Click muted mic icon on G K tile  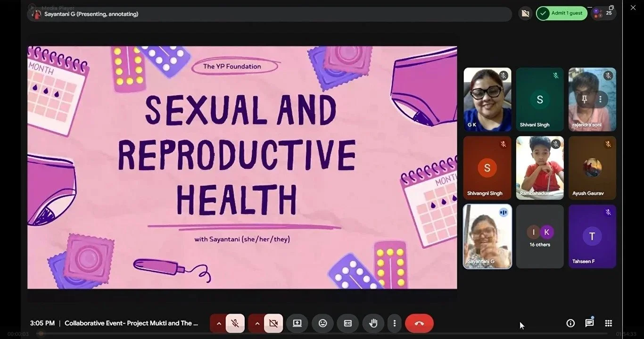pyautogui.click(x=504, y=75)
